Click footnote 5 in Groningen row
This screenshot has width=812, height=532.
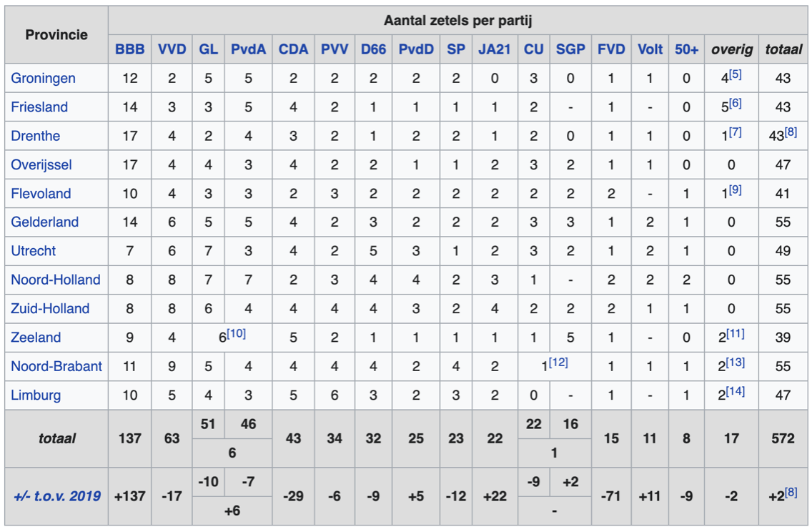(736, 74)
